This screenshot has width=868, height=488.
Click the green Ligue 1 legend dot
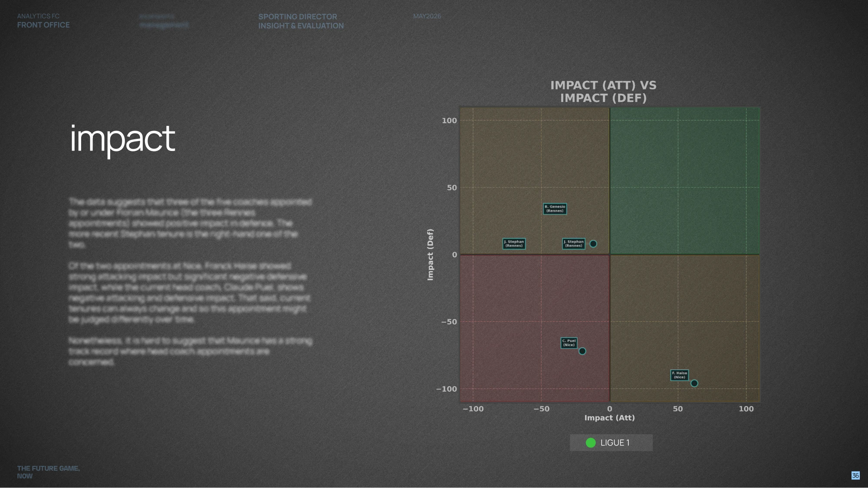(x=591, y=442)
